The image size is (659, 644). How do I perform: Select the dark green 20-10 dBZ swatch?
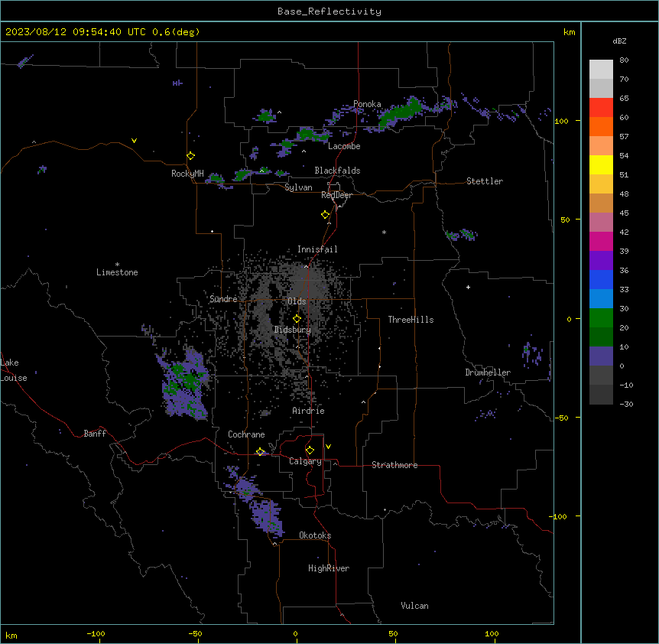click(601, 337)
